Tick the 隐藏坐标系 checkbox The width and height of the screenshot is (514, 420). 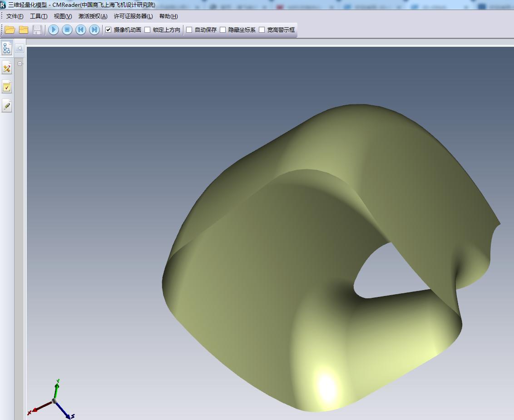223,30
